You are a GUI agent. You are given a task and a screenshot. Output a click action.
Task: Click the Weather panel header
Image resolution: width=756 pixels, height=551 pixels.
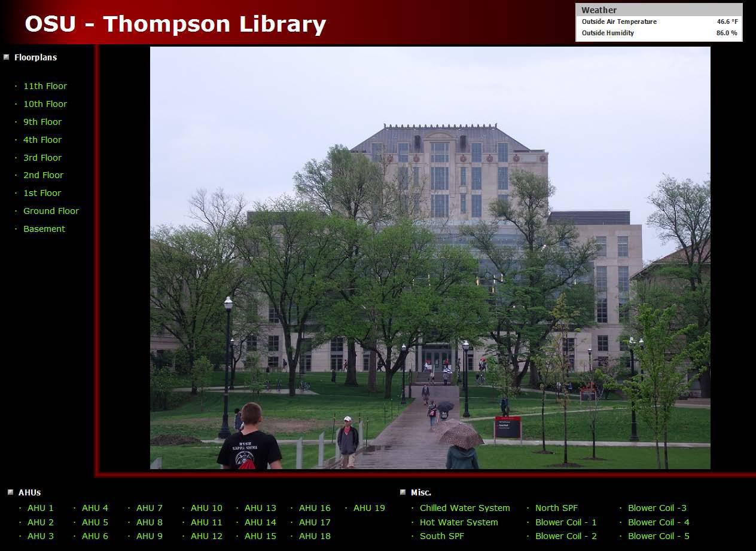pos(659,10)
